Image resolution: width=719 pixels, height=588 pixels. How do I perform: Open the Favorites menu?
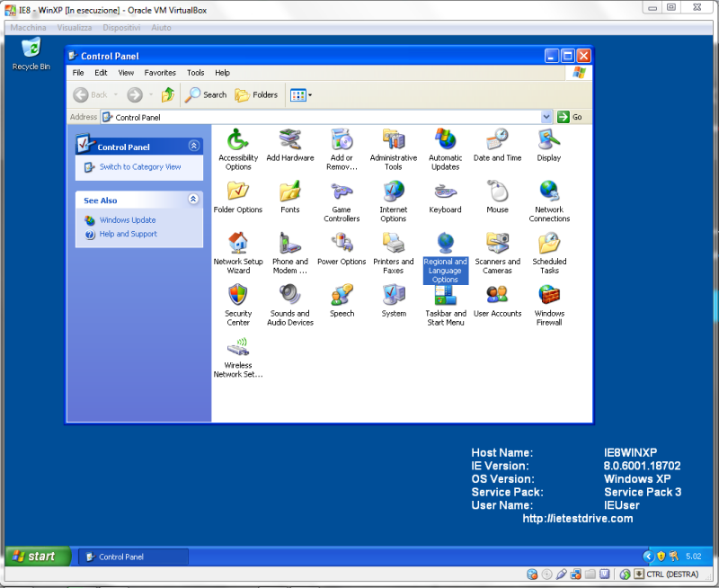click(x=160, y=73)
